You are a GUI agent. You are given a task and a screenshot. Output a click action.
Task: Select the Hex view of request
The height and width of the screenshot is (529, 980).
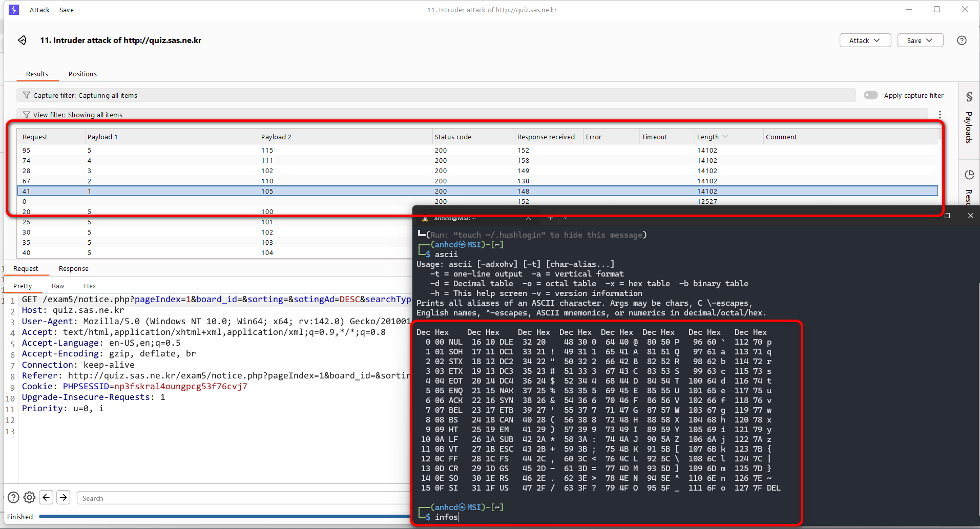click(90, 286)
